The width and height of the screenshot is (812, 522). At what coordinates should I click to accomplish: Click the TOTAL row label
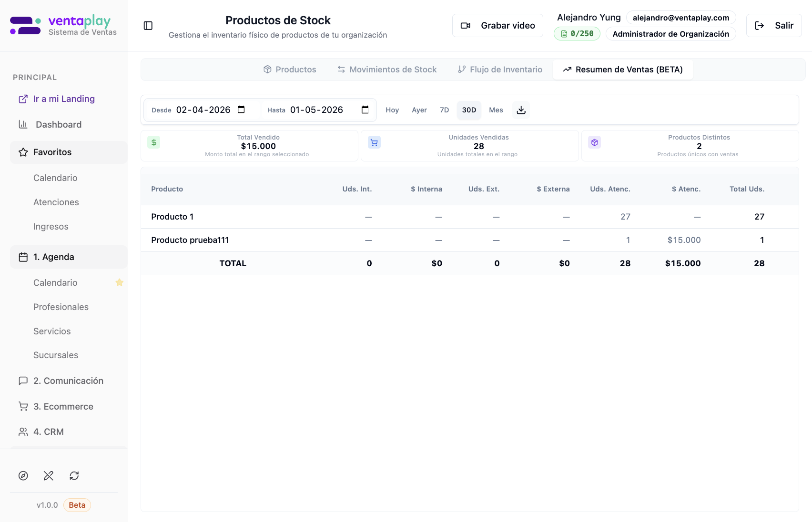tap(233, 263)
